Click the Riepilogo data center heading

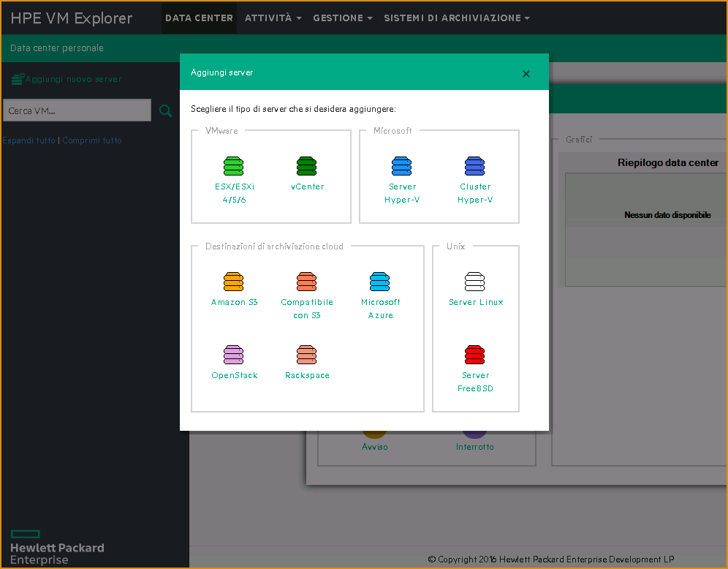point(667,162)
